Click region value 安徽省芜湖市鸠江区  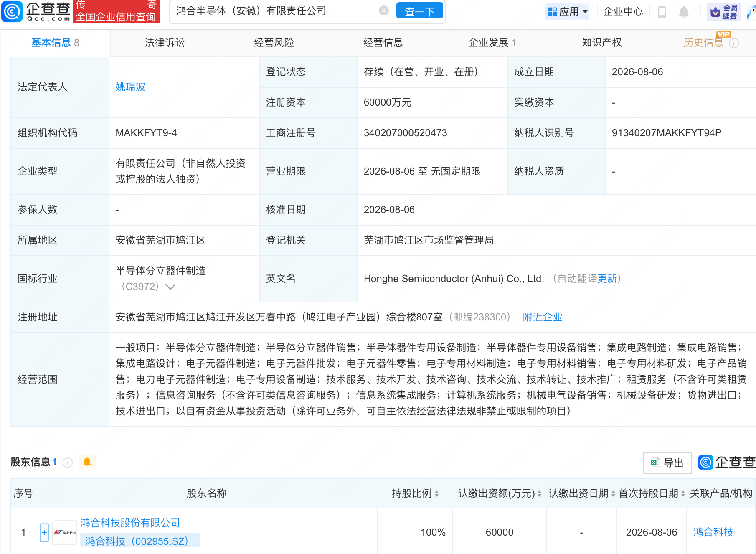click(160, 240)
